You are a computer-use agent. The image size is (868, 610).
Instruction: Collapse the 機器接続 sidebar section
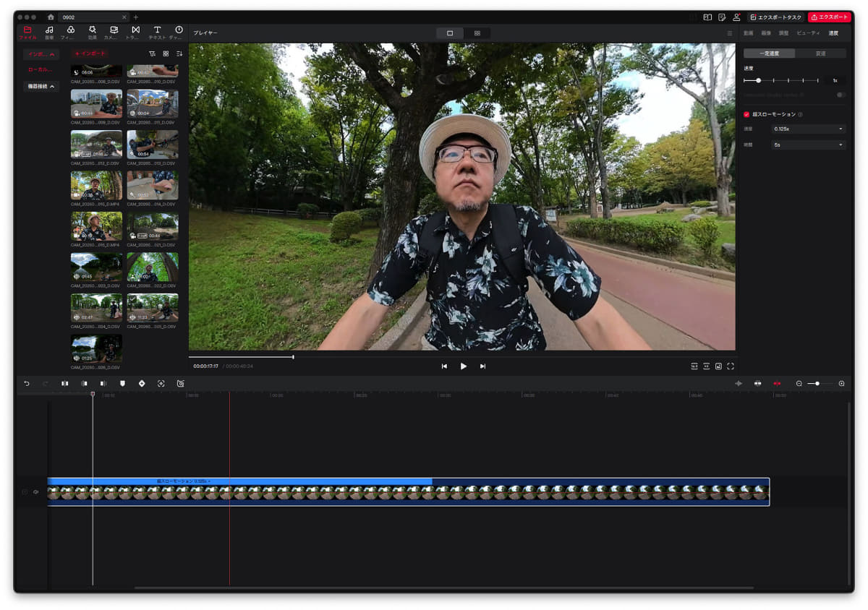point(41,86)
